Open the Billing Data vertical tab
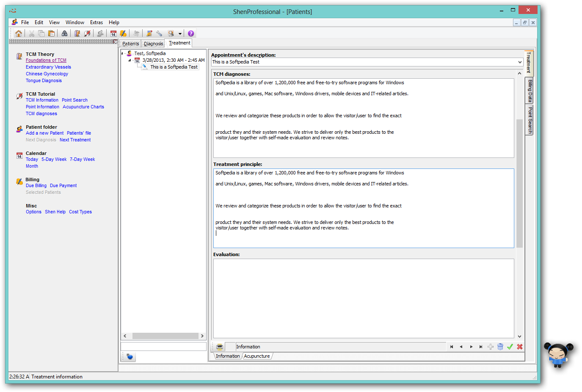 [x=529, y=91]
